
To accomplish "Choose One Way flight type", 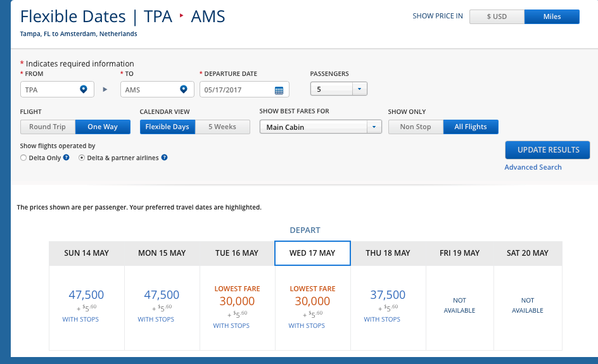I will (x=103, y=127).
